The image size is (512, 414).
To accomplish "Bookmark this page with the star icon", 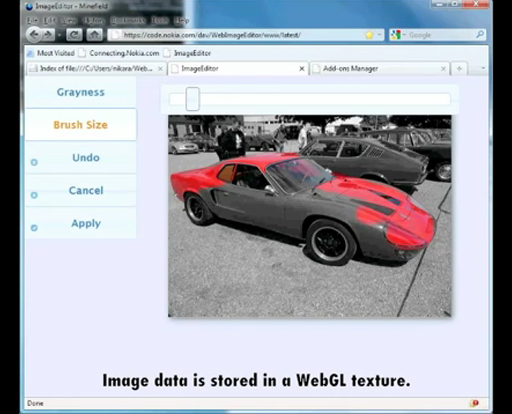I will [369, 35].
